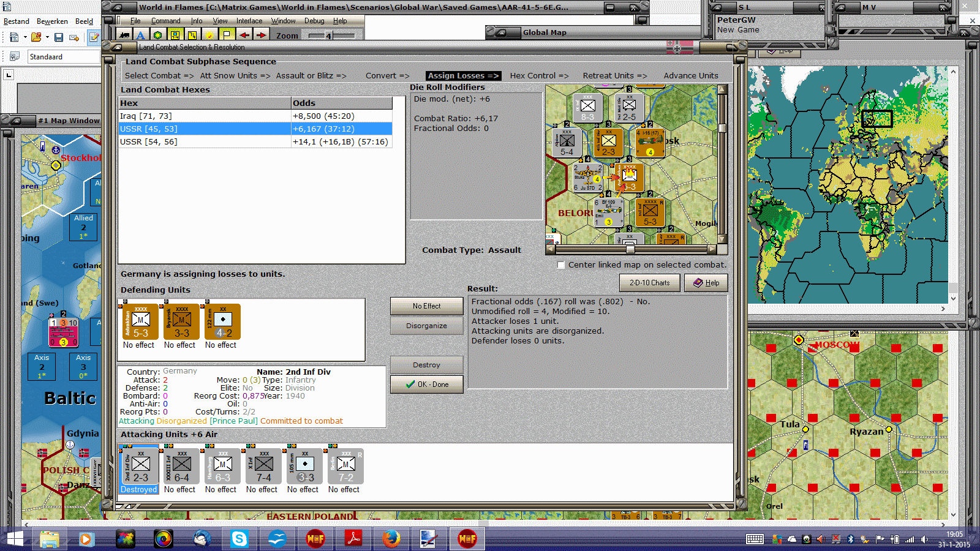The image size is (980, 551).
Task: Click the Hex column header
Action: 205,103
